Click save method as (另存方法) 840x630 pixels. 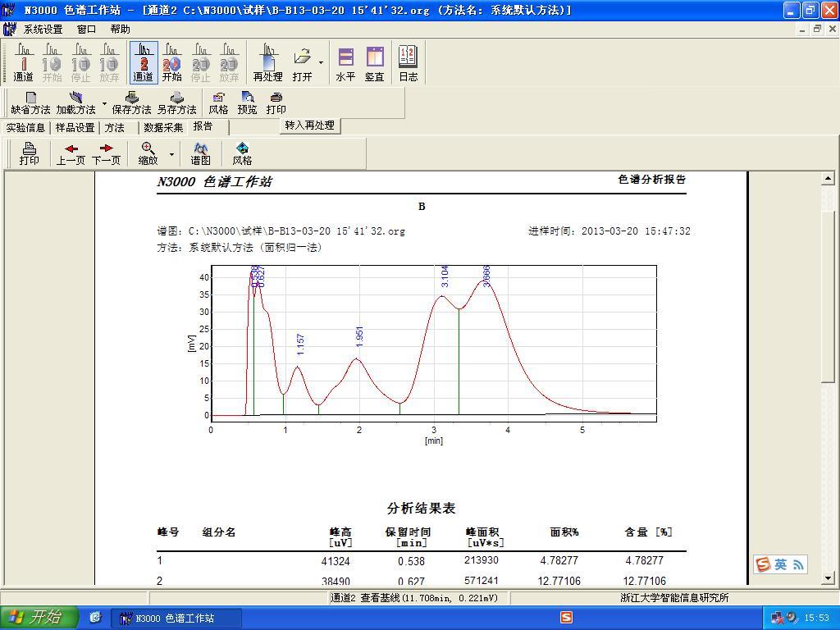coord(177,103)
